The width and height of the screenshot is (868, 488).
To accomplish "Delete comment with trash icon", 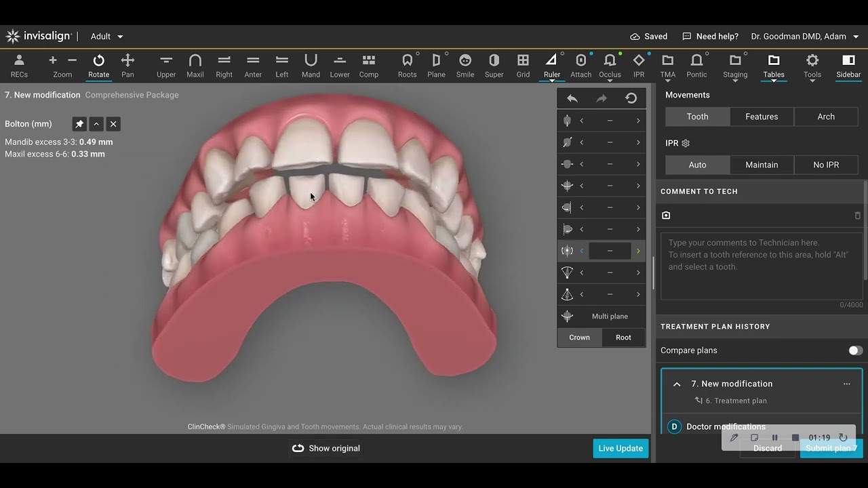I will coord(857,216).
